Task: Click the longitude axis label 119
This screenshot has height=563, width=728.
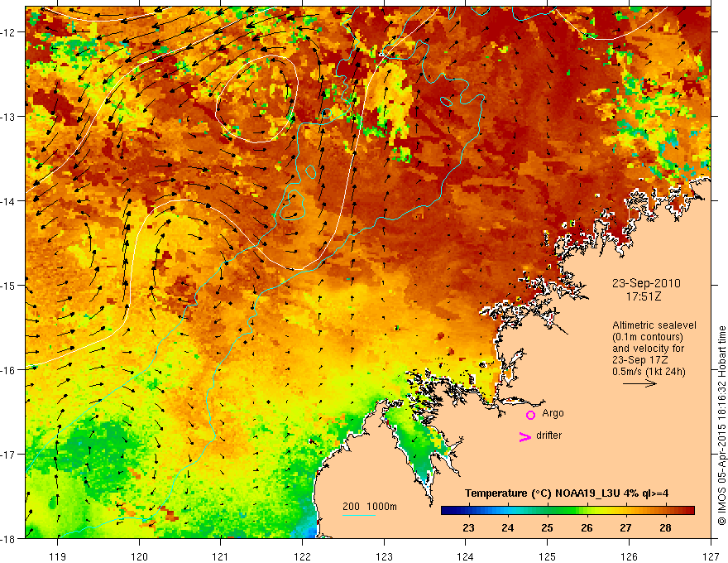Action: [x=58, y=556]
